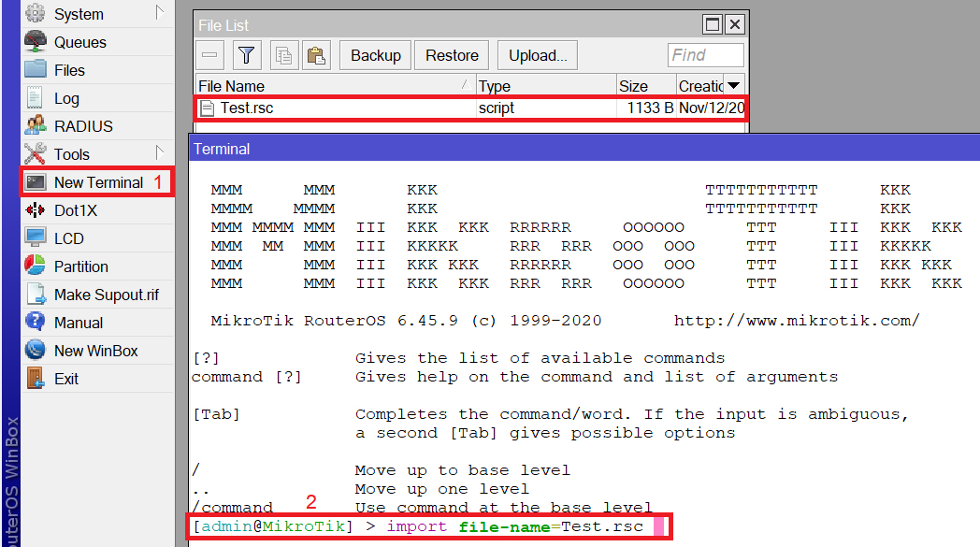The width and height of the screenshot is (980, 547).
Task: Click the Make Supout.rif file icon
Action: tap(36, 294)
